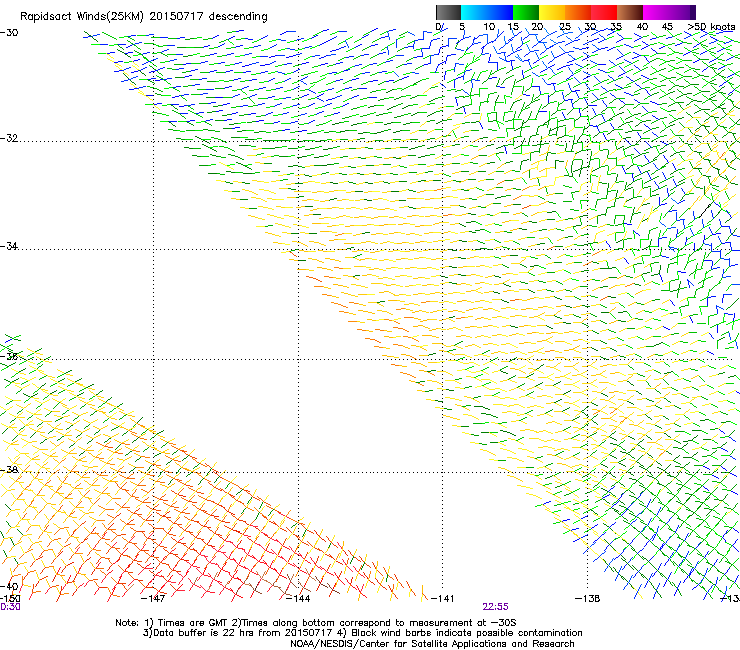
Task: Click the NOAA/NESDIS credit line
Action: (432, 644)
